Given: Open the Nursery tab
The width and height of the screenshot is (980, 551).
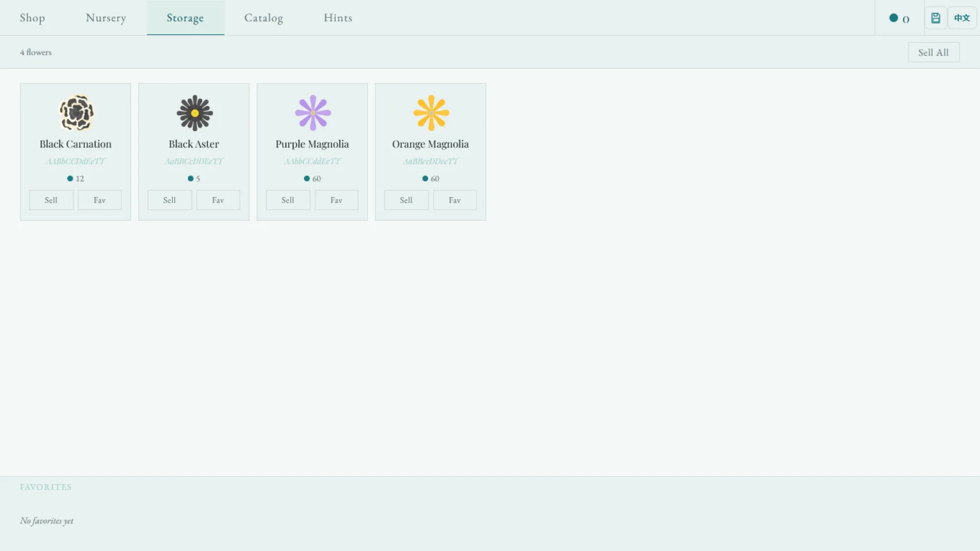Looking at the screenshot, I should [106, 18].
